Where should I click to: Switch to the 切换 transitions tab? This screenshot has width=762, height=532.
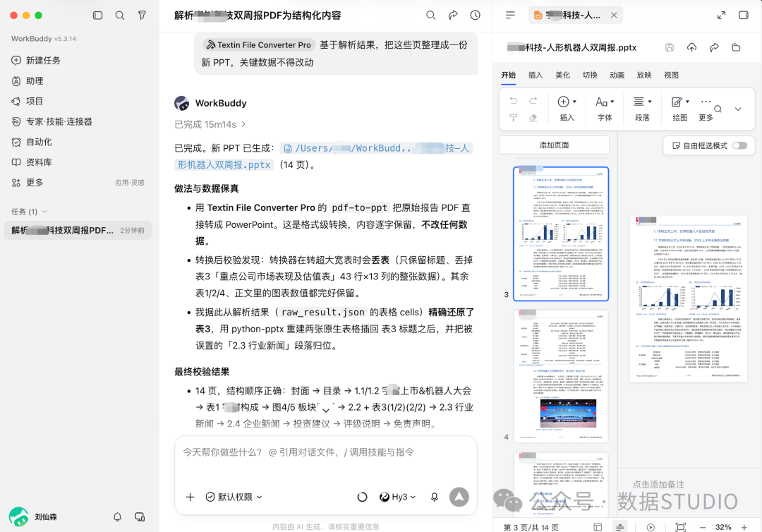point(590,75)
